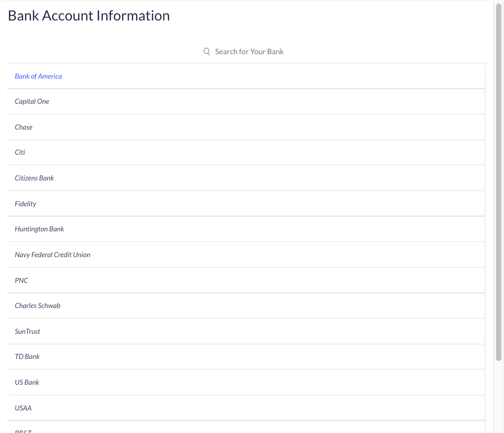Viewport: 504px width, 433px height.
Task: Select US Bank from the list
Action: click(x=246, y=382)
